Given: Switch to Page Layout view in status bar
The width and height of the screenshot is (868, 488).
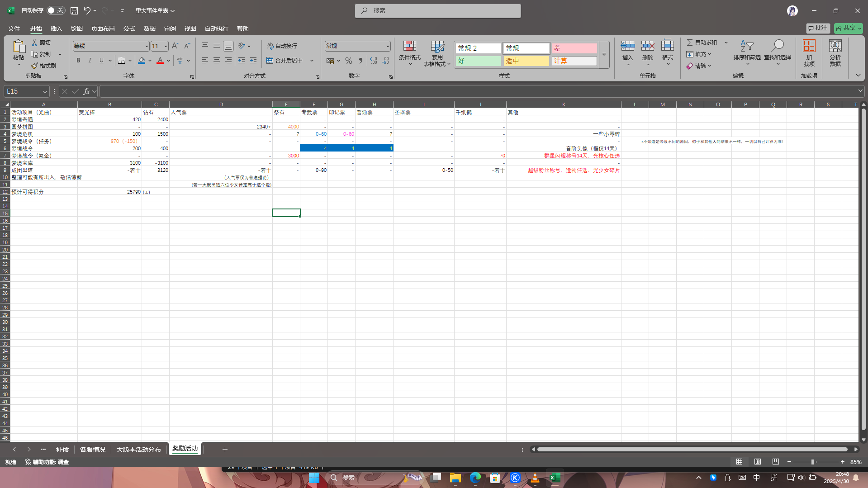Looking at the screenshot, I should (x=757, y=462).
